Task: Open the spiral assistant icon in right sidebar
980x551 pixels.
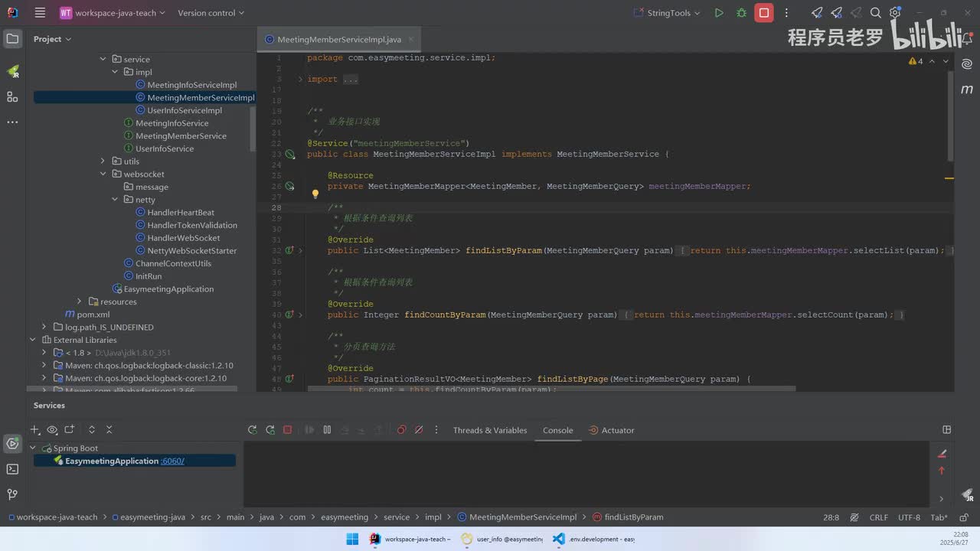Action: coord(967,65)
